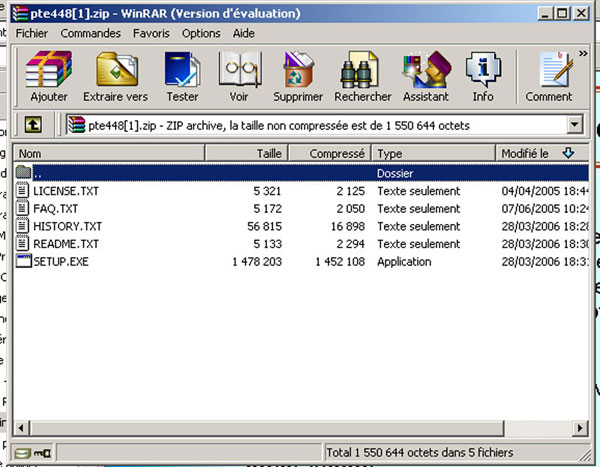Image resolution: width=600 pixels, height=467 pixels.
Task: Click compressed value 16 898
Action: 348,226
